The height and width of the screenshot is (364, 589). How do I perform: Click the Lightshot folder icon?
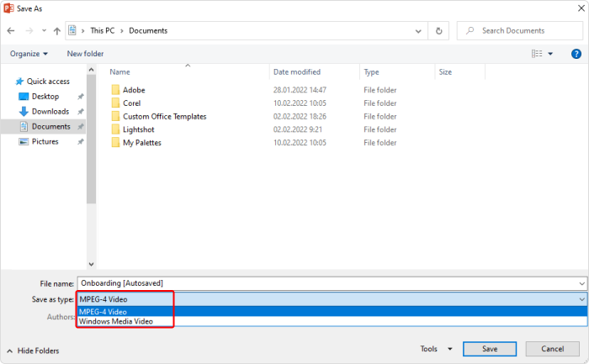[x=115, y=129]
